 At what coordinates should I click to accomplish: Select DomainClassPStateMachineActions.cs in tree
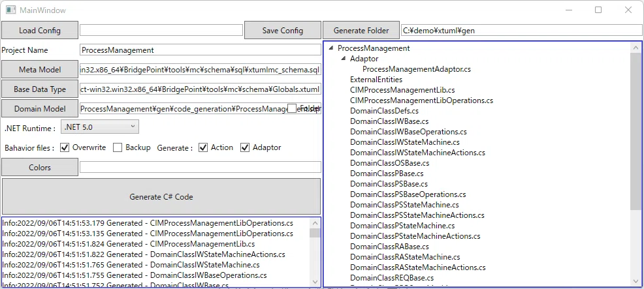415,236
